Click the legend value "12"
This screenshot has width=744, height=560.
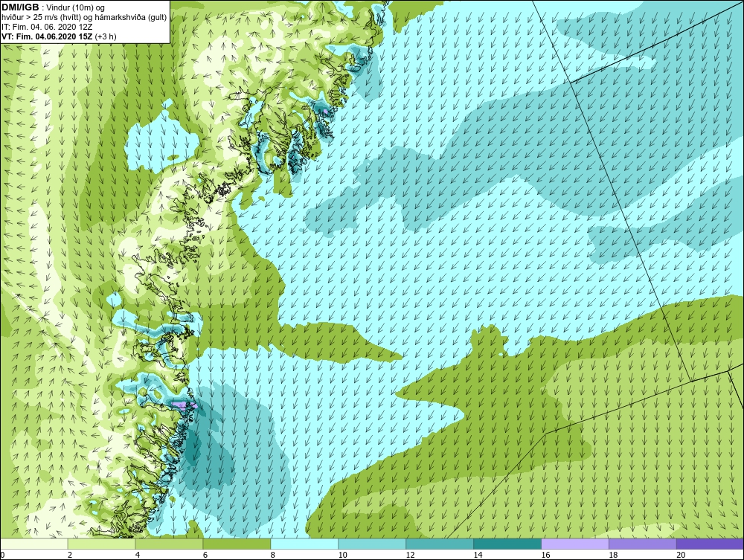[x=411, y=555]
